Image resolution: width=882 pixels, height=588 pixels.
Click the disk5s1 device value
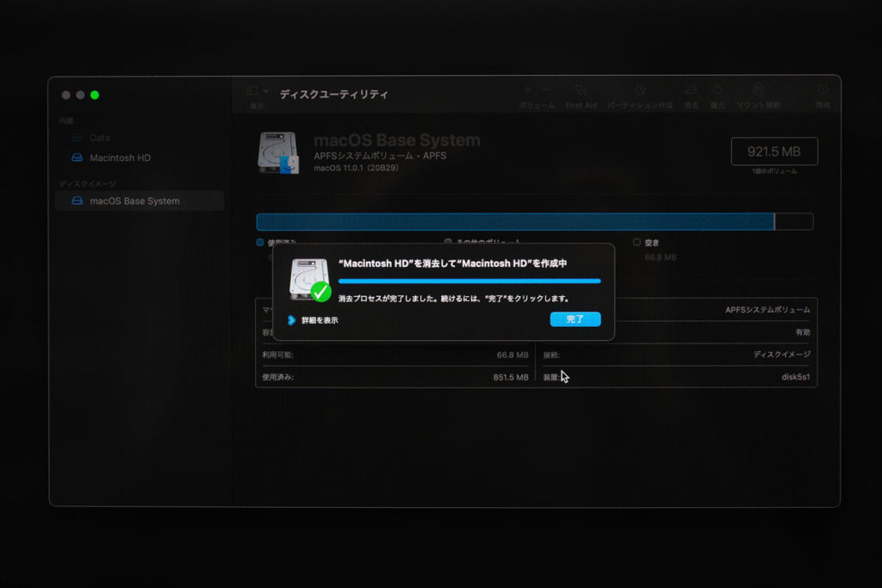tap(795, 377)
